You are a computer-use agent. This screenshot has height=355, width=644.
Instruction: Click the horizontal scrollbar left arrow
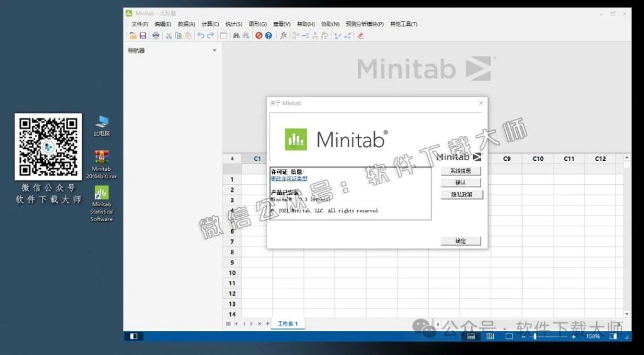438,324
